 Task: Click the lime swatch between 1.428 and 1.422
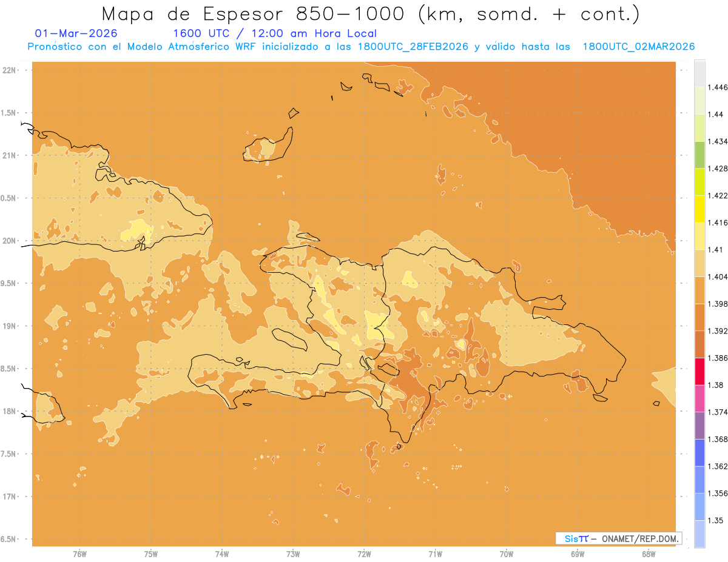pyautogui.click(x=699, y=182)
